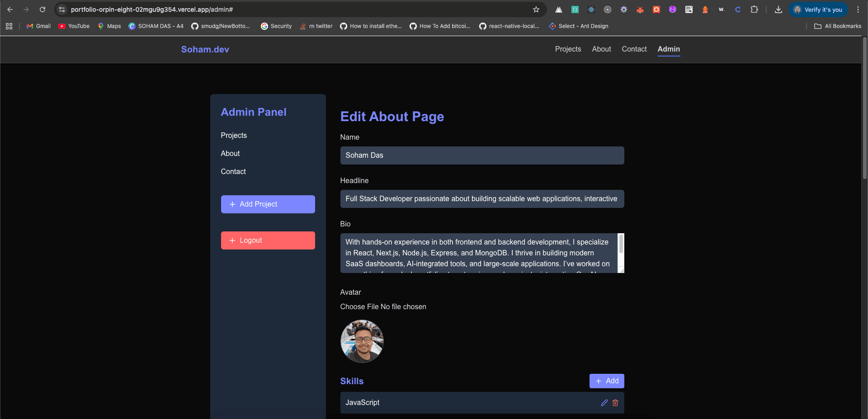Viewport: 868px width, 419px height.
Task: View site information icon in address bar
Action: click(62, 9)
